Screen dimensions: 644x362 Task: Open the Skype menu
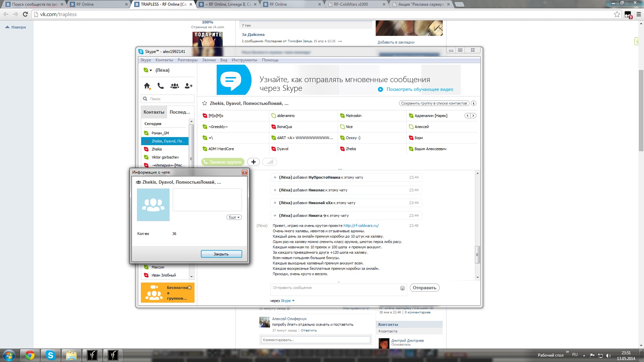[146, 60]
